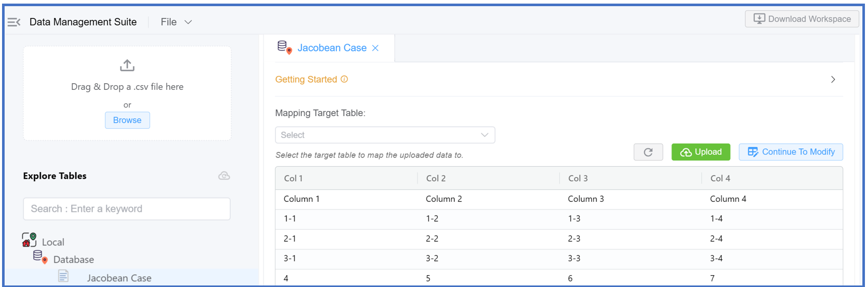
Task: Click the Local home icon in tree
Action: pos(29,240)
